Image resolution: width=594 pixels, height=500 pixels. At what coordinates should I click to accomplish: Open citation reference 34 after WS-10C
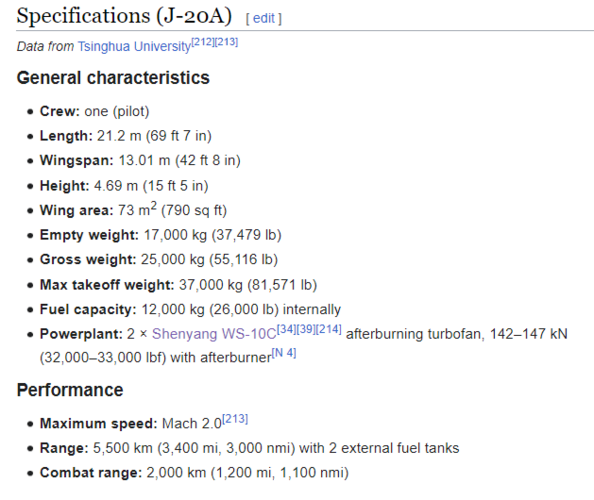[286, 329]
